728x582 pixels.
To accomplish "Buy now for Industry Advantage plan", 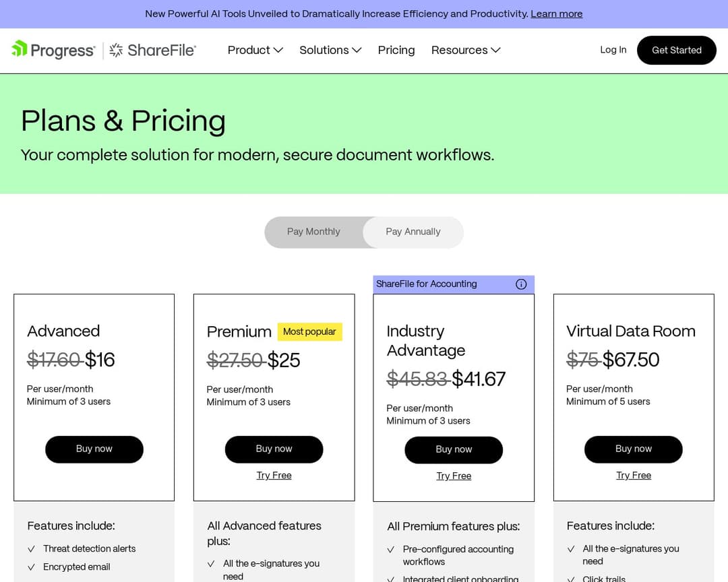I will point(454,449).
